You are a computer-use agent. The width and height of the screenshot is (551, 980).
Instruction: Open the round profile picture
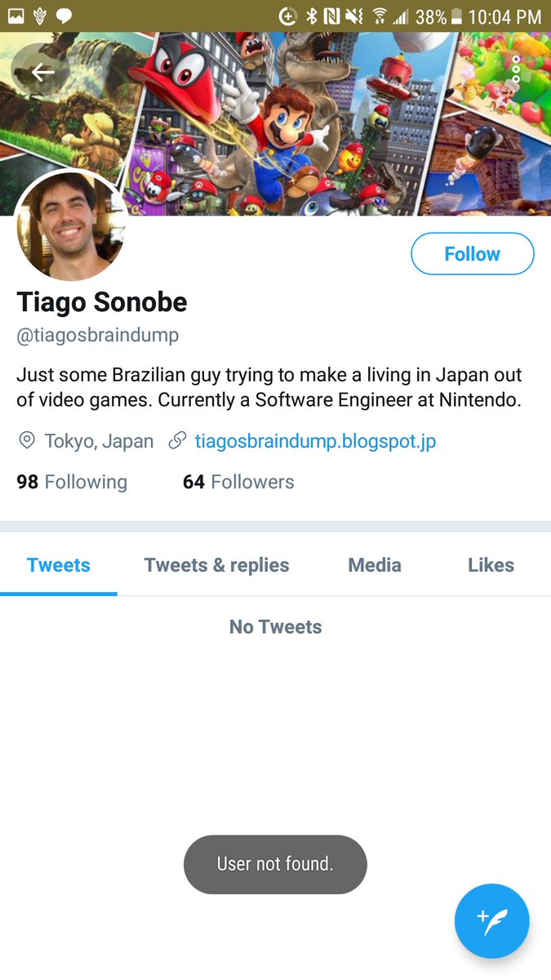[x=71, y=227]
